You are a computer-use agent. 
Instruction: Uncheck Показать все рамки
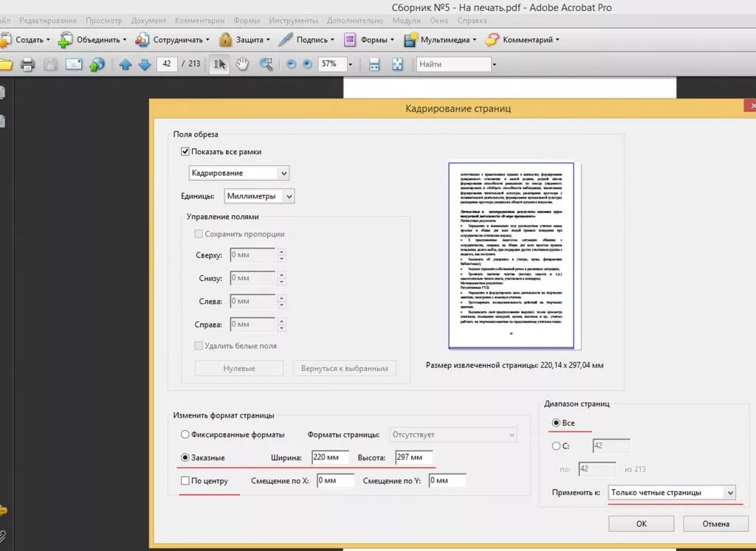pos(185,151)
